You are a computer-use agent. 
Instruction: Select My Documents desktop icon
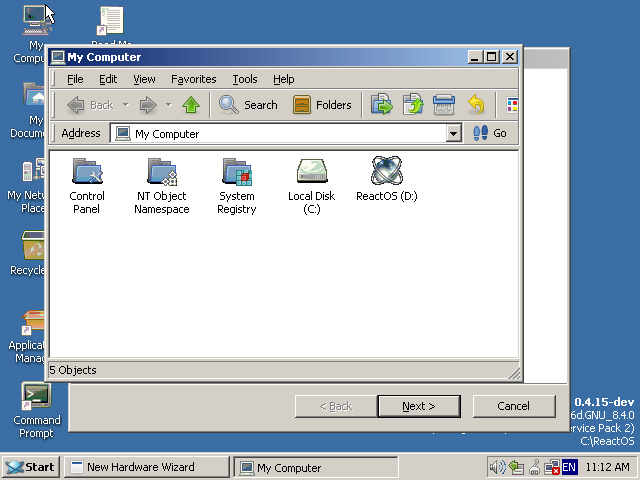click(29, 110)
